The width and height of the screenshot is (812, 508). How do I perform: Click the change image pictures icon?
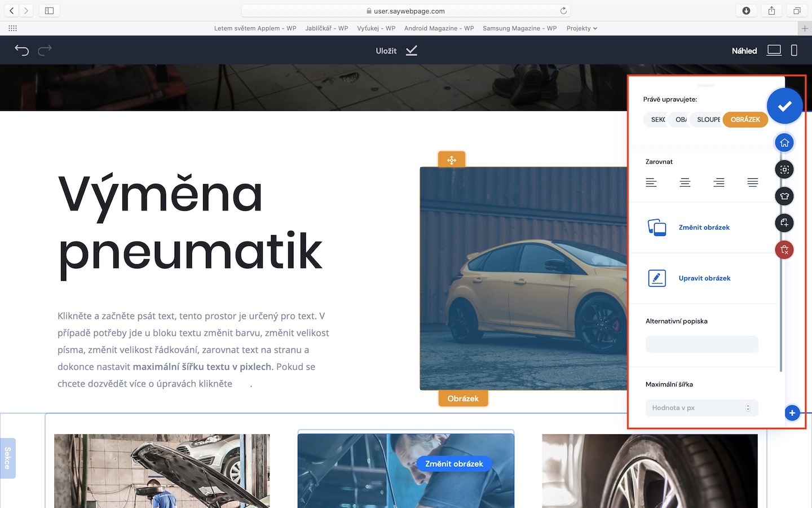pyautogui.click(x=657, y=227)
